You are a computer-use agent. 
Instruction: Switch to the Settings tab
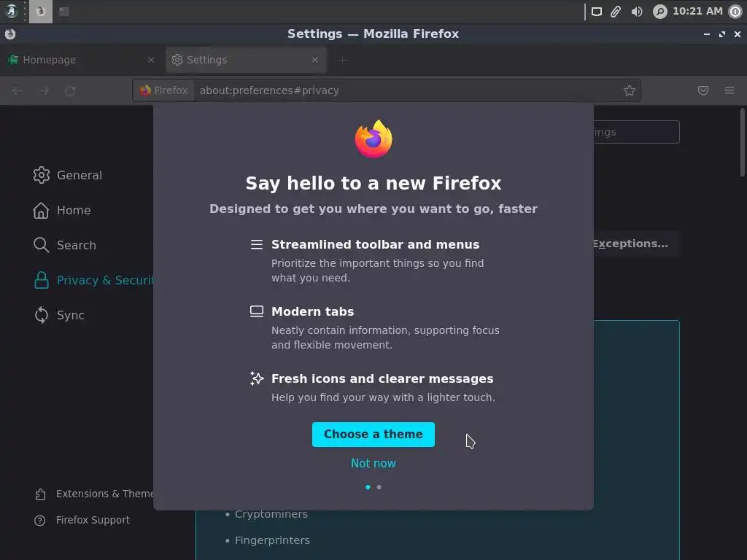tap(246, 60)
